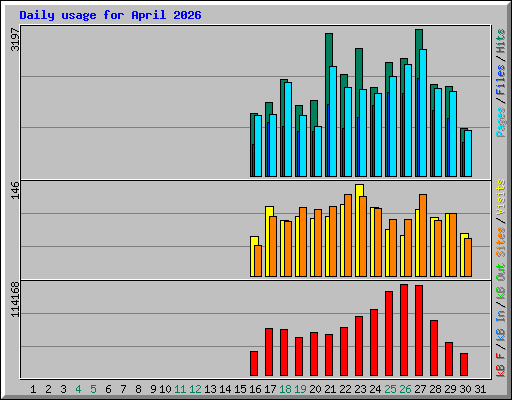512x400 pixels.
Task: Click the 146 visits axis maximum label
Action: tap(15, 190)
